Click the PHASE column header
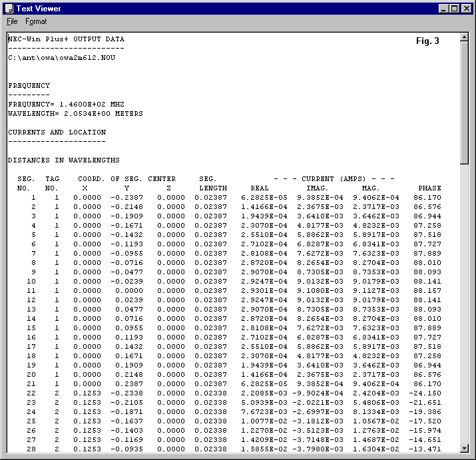This screenshot has height=460, width=476. pos(429,188)
